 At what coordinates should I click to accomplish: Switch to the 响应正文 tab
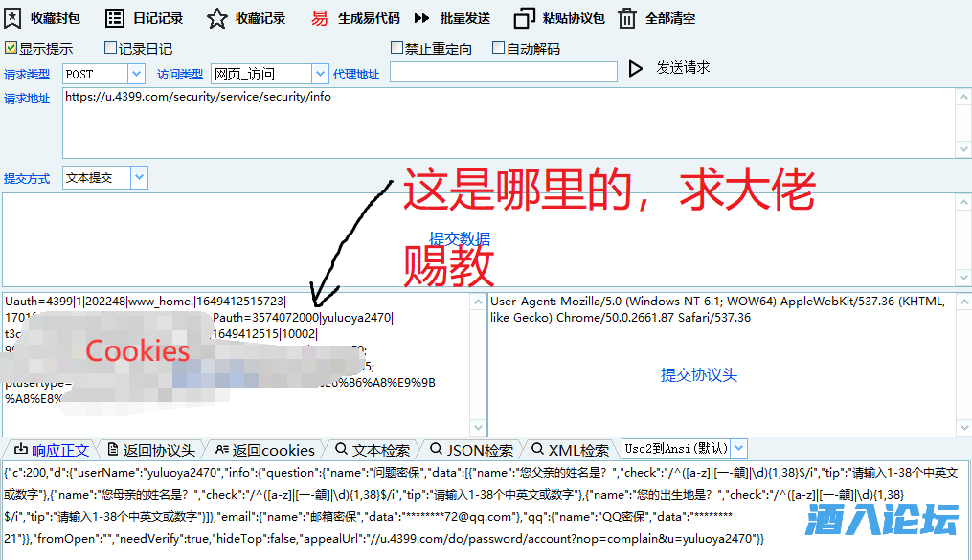pos(52,450)
